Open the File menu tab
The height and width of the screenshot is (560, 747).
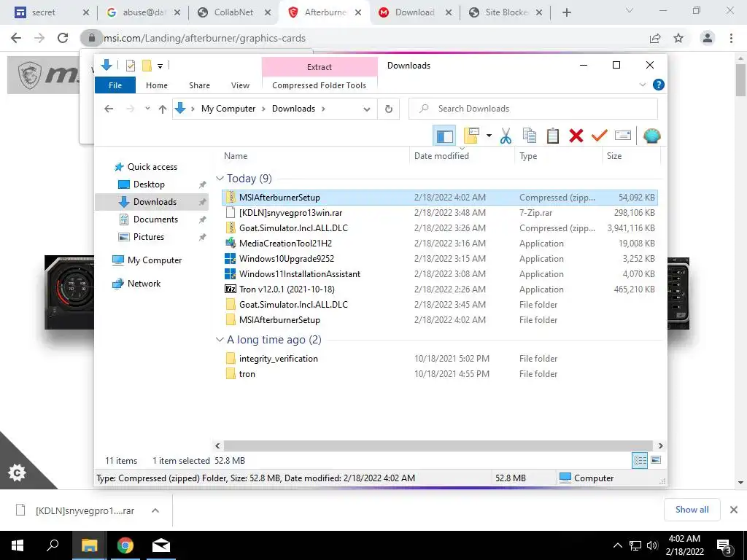(x=115, y=85)
